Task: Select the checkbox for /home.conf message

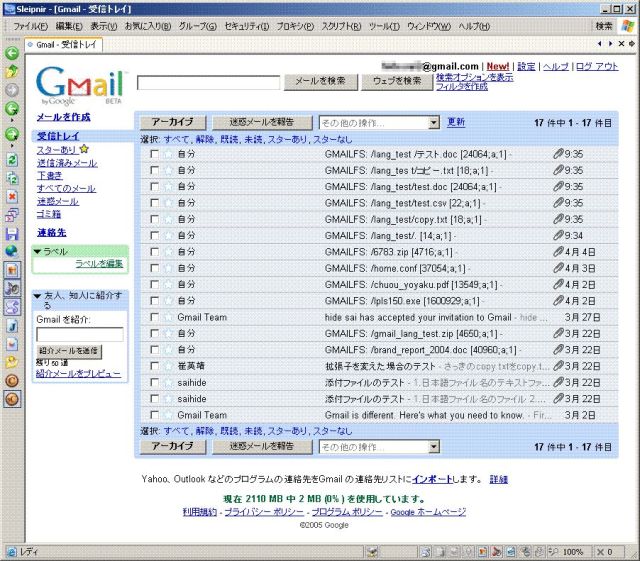Action: tap(154, 268)
